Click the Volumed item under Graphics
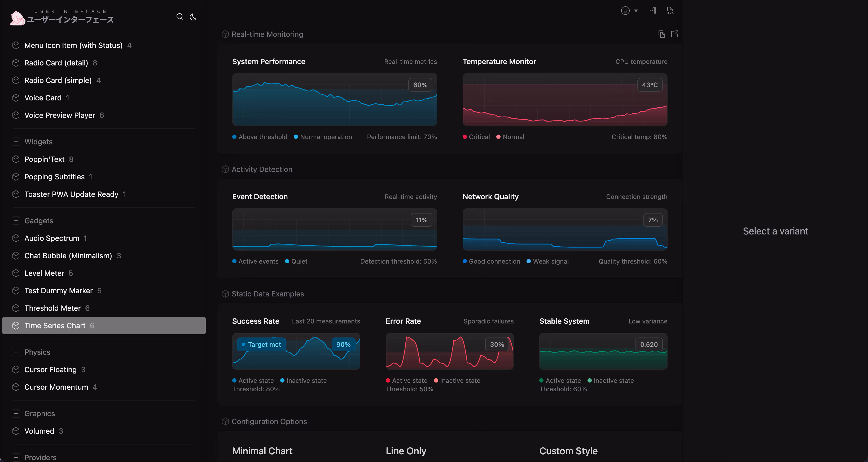 point(39,431)
